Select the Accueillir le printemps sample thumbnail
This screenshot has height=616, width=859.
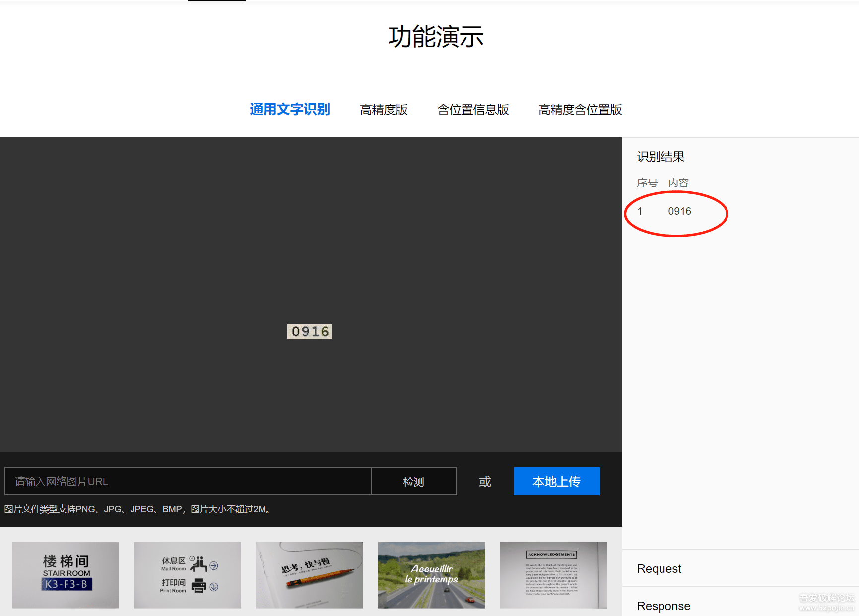tap(432, 575)
